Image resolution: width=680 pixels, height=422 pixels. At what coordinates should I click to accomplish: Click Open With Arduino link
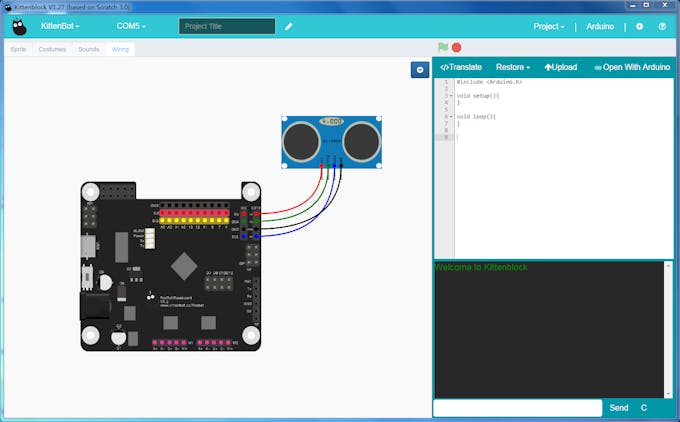(632, 67)
